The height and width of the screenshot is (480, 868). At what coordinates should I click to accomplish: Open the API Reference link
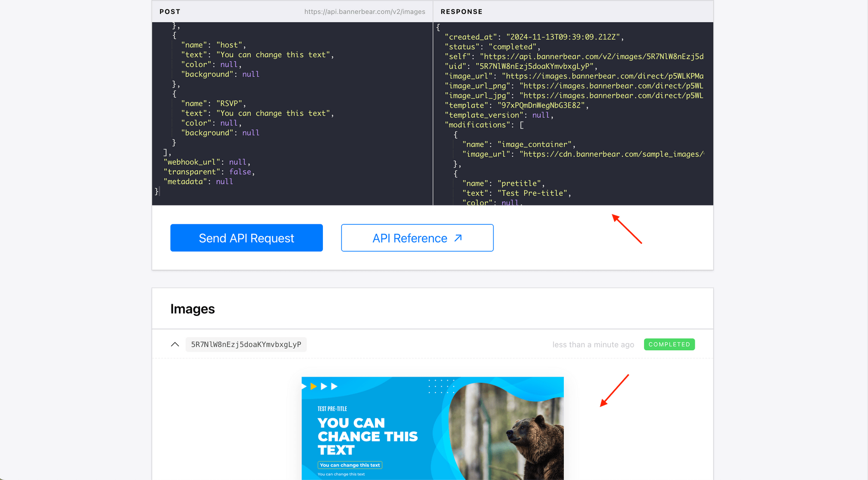tap(410, 238)
